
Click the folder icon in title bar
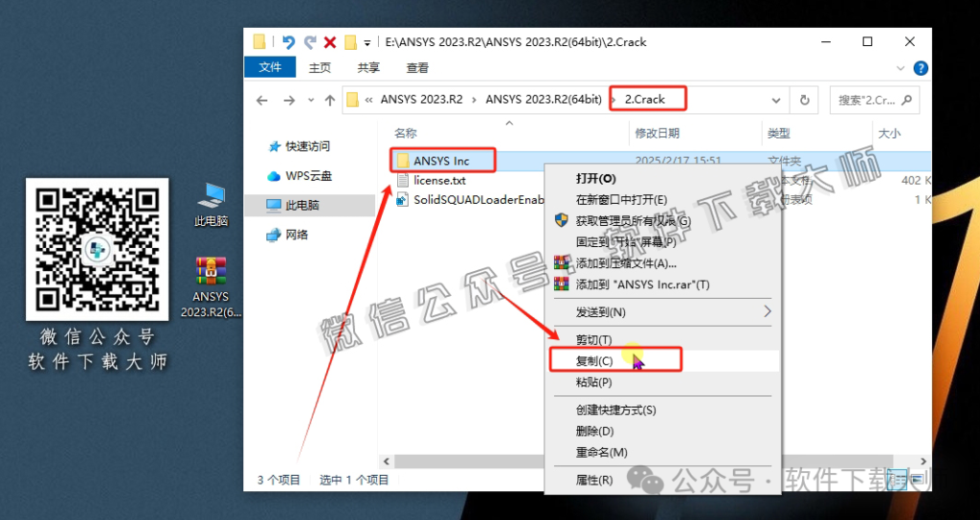[x=259, y=42]
